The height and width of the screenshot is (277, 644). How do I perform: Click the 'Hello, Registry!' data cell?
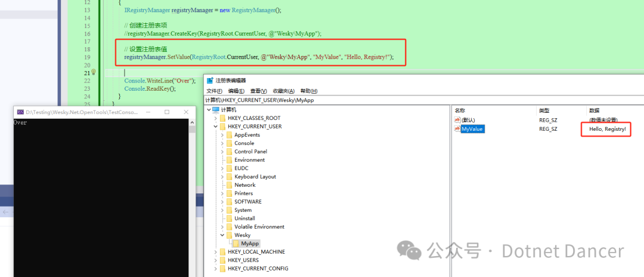[x=608, y=129]
